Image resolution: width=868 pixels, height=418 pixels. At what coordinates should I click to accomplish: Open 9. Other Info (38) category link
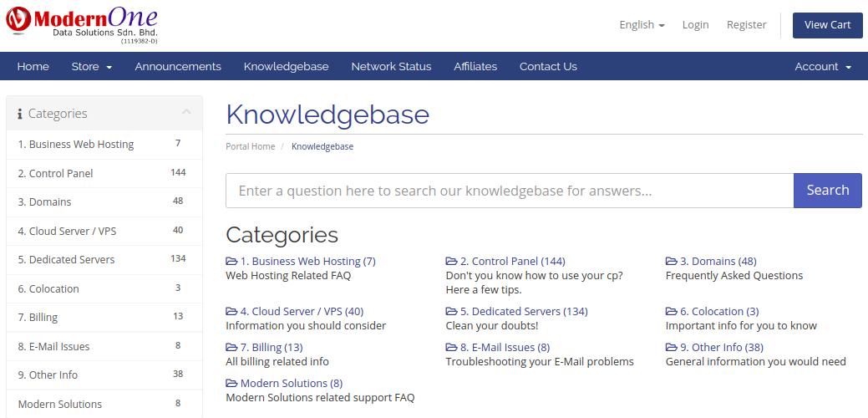[x=721, y=348]
